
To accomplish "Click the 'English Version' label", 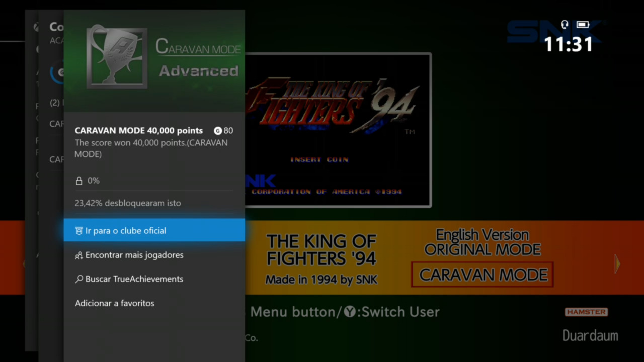I will click(x=482, y=235).
